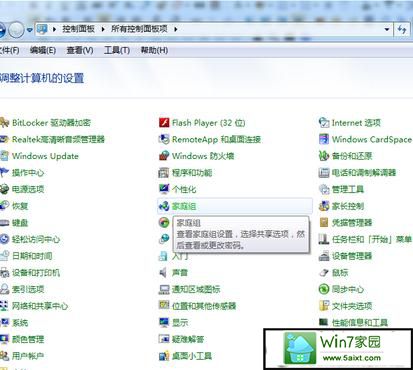Open 设备和打印机 icon
Screen dimensions: 413x370
[x=4, y=273]
